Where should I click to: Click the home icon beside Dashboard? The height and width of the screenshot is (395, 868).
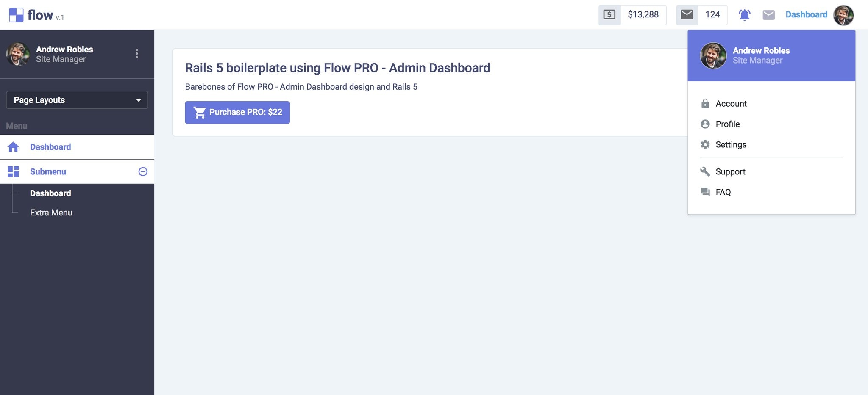pos(13,147)
